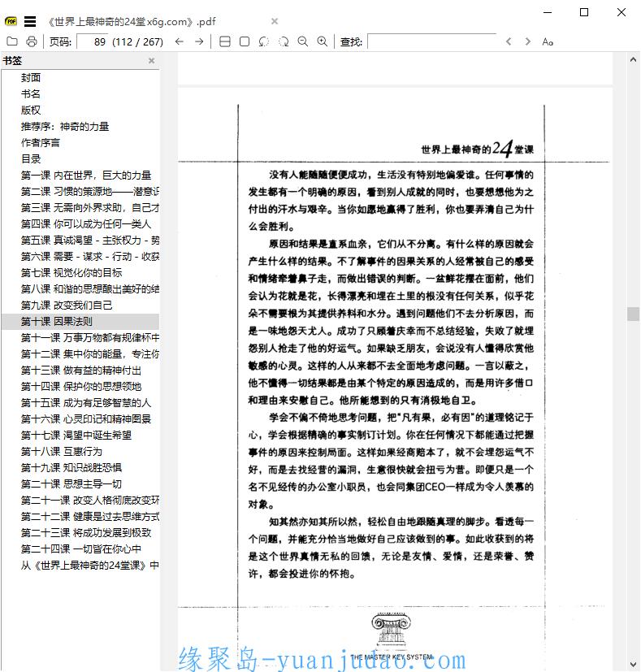The width and height of the screenshot is (641, 672).
Task: Open last bookmark 从《世界上最神奇的24堂课》中
Action: [x=90, y=566]
